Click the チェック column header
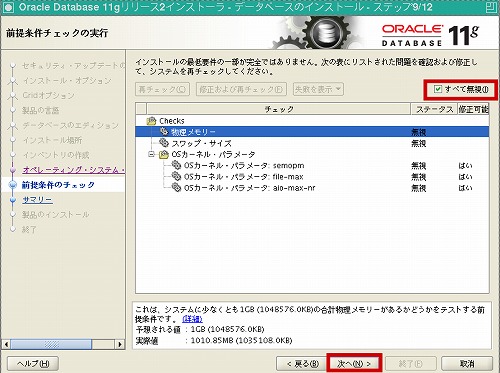 [279, 109]
